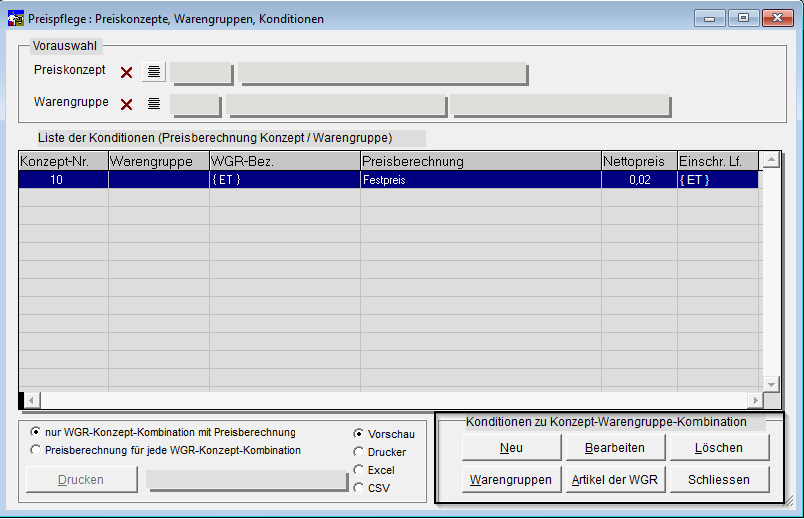Clear the Preiskonzept selection with red X
This screenshot has height=519, width=804.
coord(126,72)
